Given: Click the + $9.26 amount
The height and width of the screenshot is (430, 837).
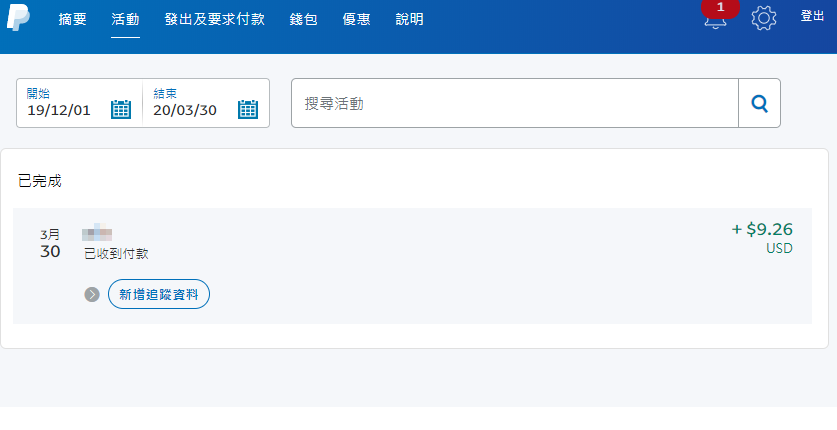Looking at the screenshot, I should (762, 229).
